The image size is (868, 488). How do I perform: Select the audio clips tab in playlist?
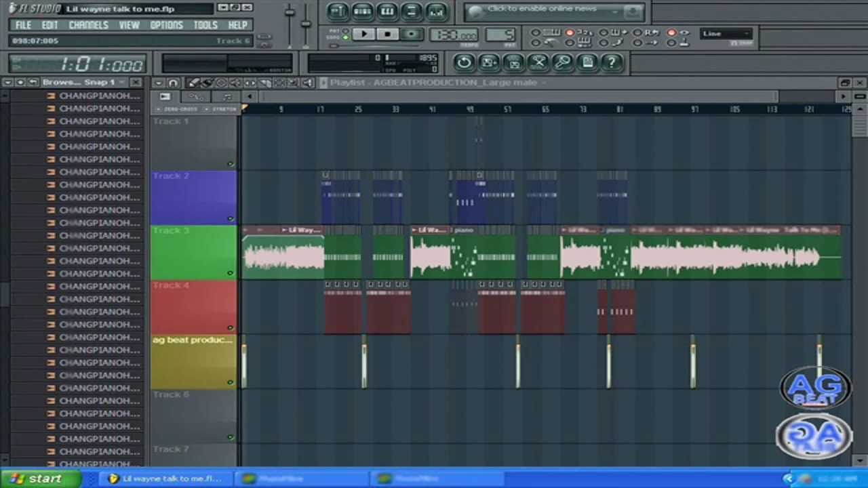point(225,96)
